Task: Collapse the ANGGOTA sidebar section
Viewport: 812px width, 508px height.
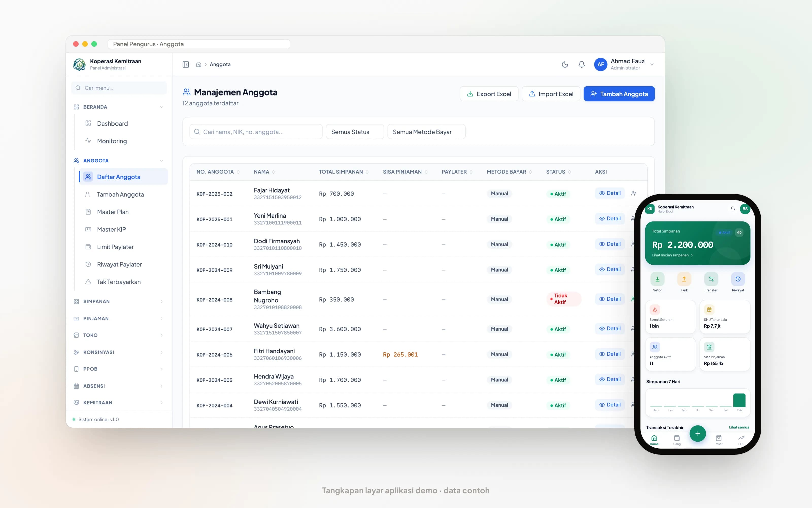Action: (x=119, y=161)
